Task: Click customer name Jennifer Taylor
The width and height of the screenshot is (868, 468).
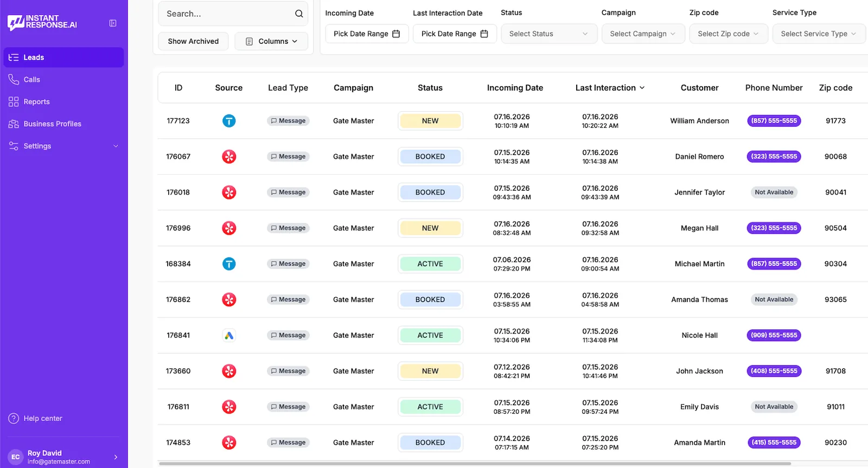Action: point(699,193)
